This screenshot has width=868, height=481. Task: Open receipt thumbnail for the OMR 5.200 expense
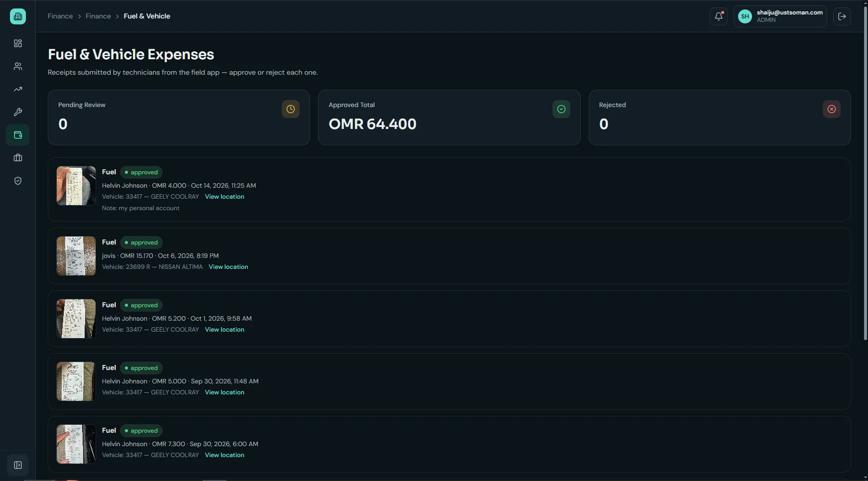(x=76, y=319)
